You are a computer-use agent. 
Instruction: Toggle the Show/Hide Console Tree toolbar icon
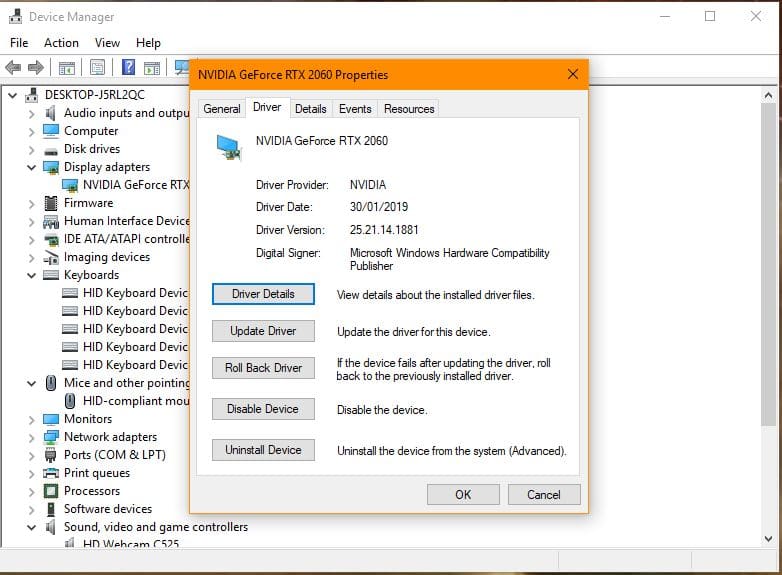pos(67,67)
